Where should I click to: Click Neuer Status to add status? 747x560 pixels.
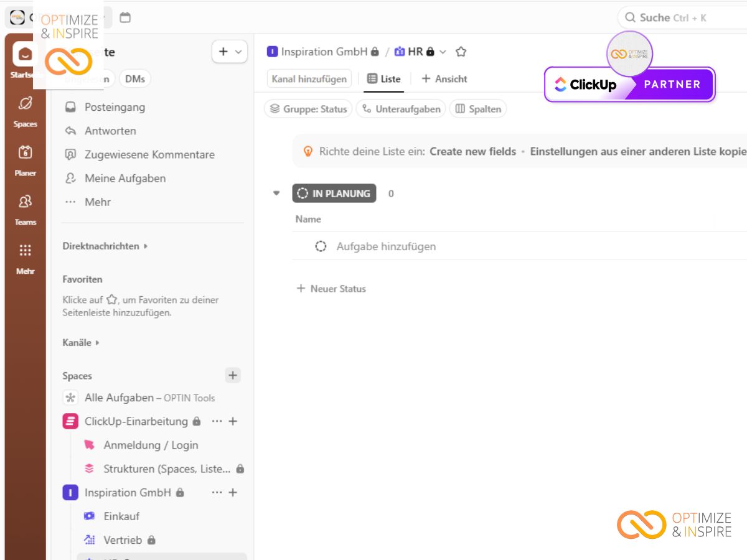[x=331, y=289]
